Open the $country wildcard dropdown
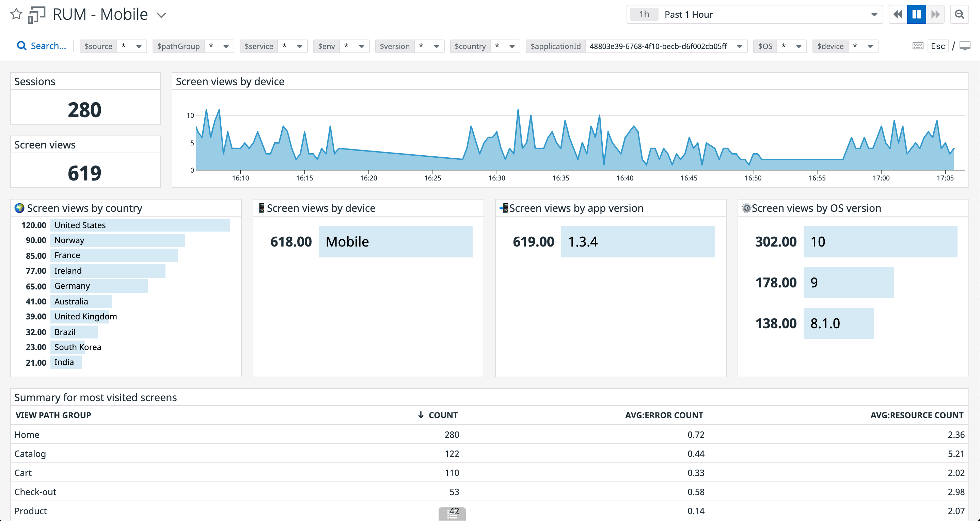 [x=510, y=46]
